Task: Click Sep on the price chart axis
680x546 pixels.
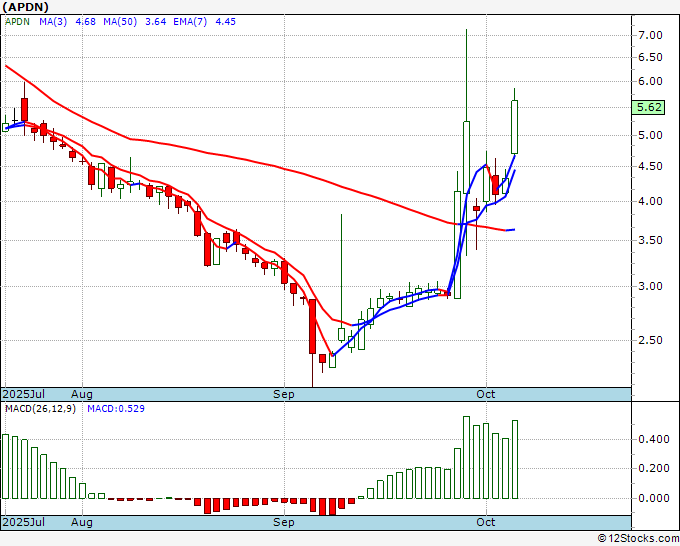Action: tap(284, 394)
